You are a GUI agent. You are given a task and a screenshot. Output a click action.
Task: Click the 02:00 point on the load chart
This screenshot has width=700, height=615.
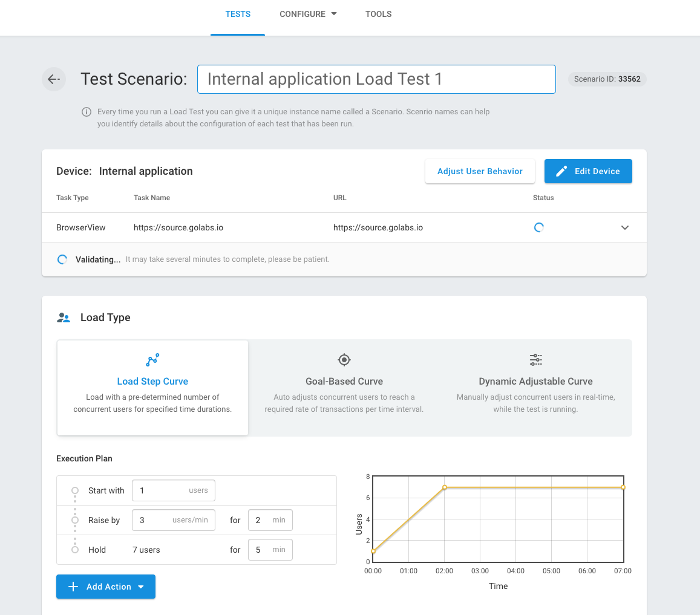tap(445, 487)
